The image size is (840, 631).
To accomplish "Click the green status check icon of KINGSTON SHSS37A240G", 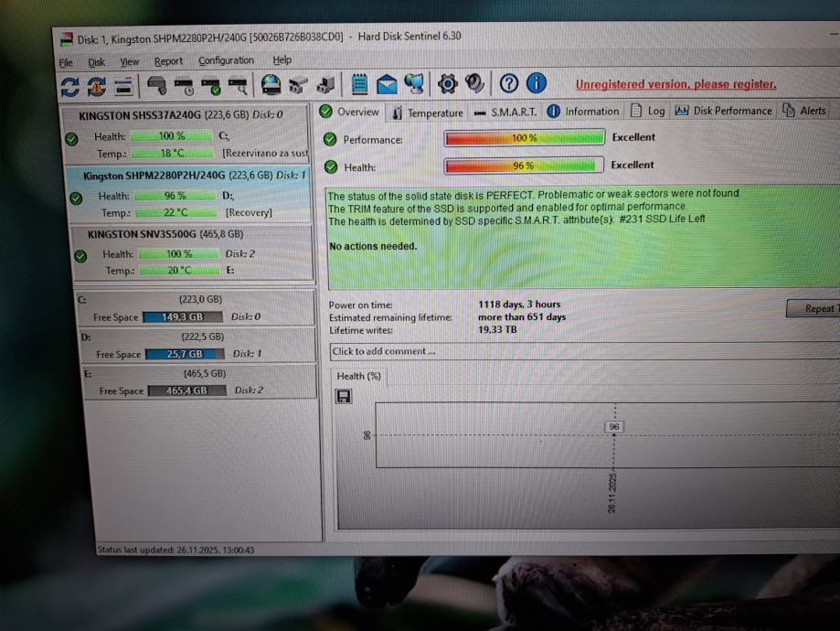I will pyautogui.click(x=71, y=139).
